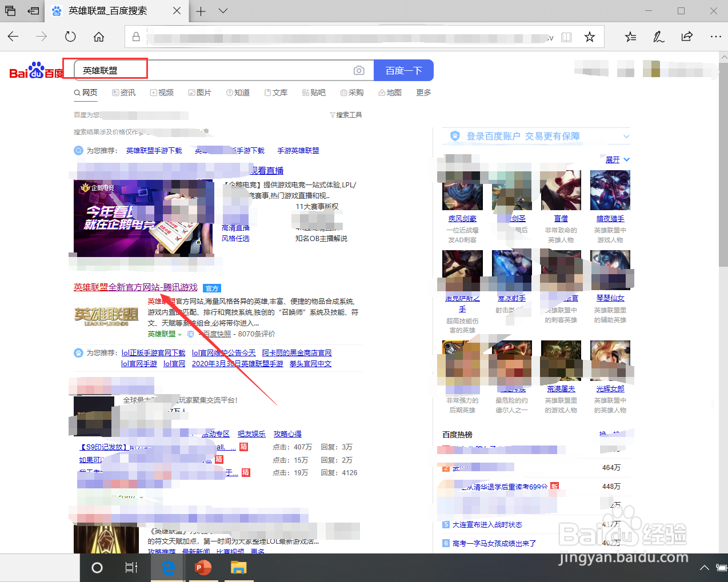Open tabs you've set aside icon

(10, 11)
